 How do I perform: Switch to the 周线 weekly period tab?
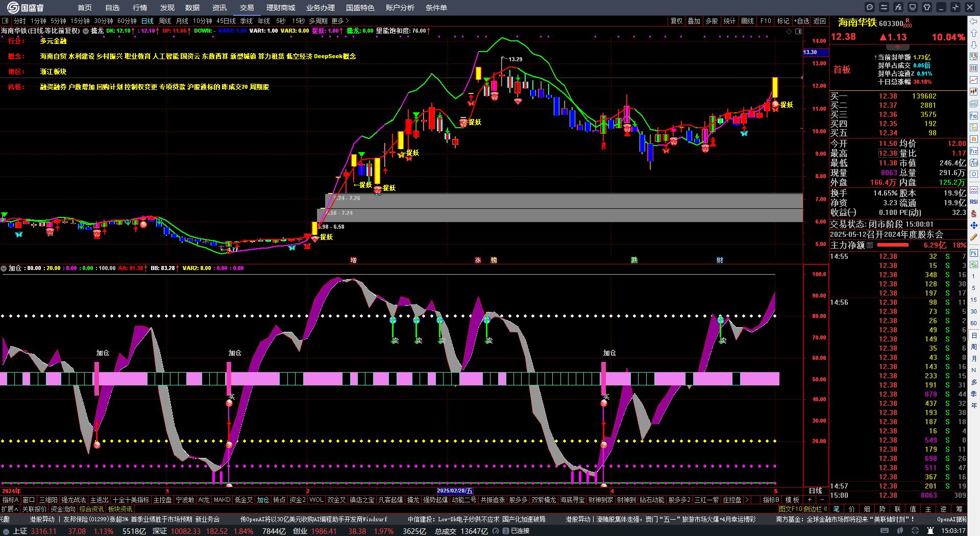165,21
